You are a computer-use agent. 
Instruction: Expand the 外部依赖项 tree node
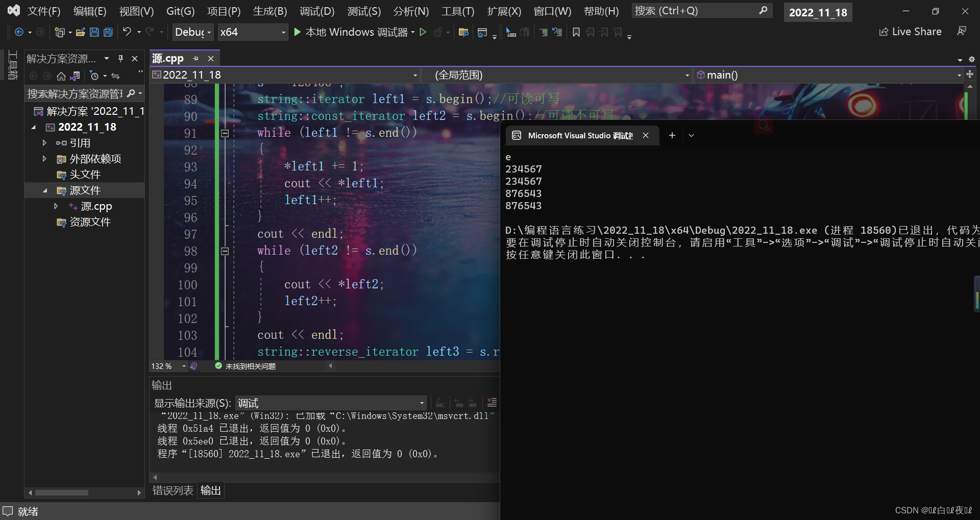point(44,159)
